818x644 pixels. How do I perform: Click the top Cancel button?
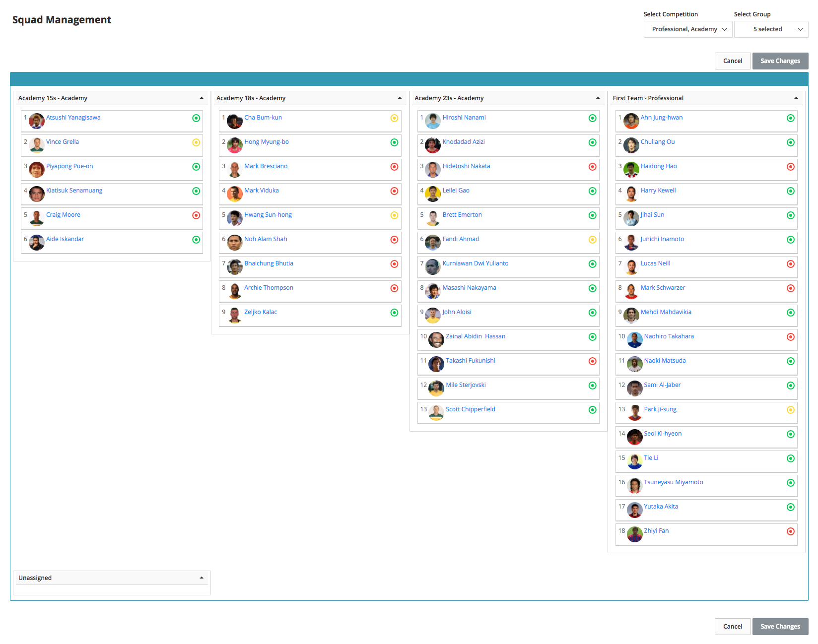pyautogui.click(x=733, y=61)
